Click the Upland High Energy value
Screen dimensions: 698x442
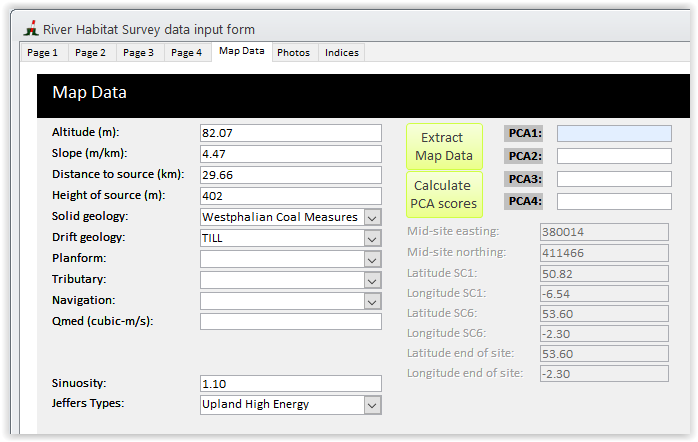(256, 404)
